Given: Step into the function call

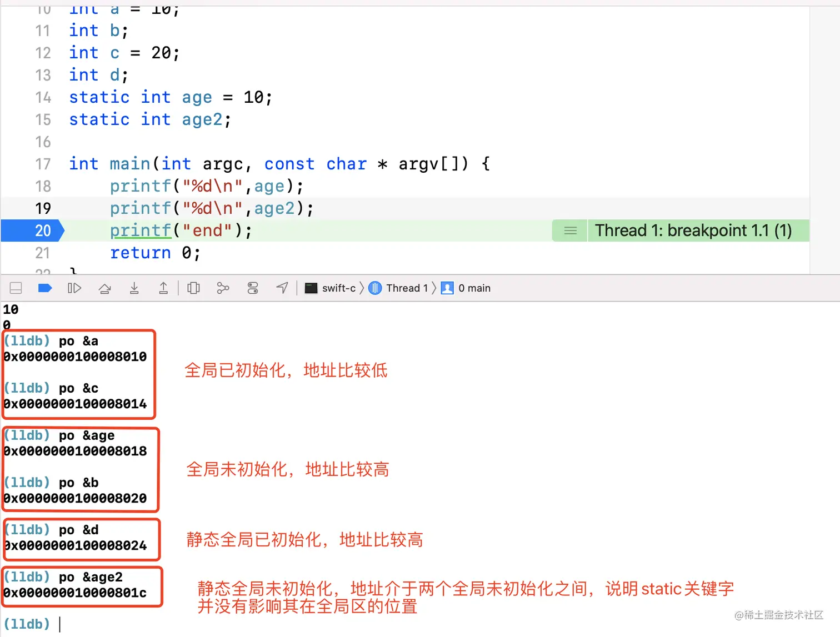Looking at the screenshot, I should [x=134, y=288].
